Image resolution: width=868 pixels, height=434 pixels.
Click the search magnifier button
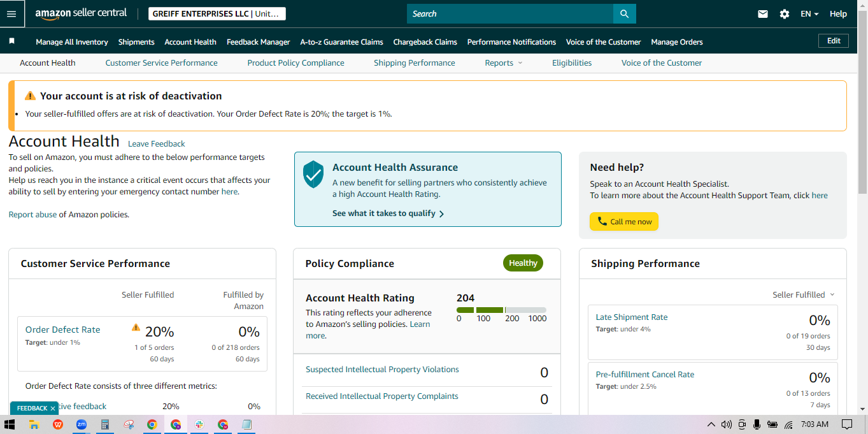(624, 13)
